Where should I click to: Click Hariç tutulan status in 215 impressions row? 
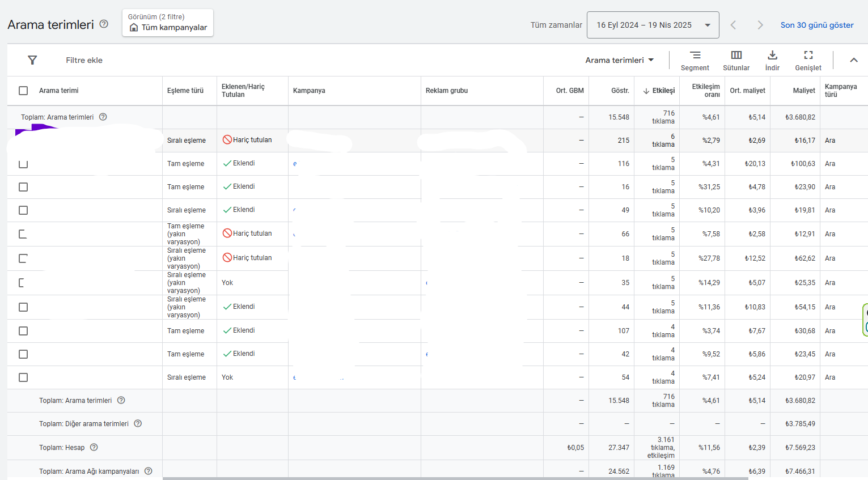247,140
